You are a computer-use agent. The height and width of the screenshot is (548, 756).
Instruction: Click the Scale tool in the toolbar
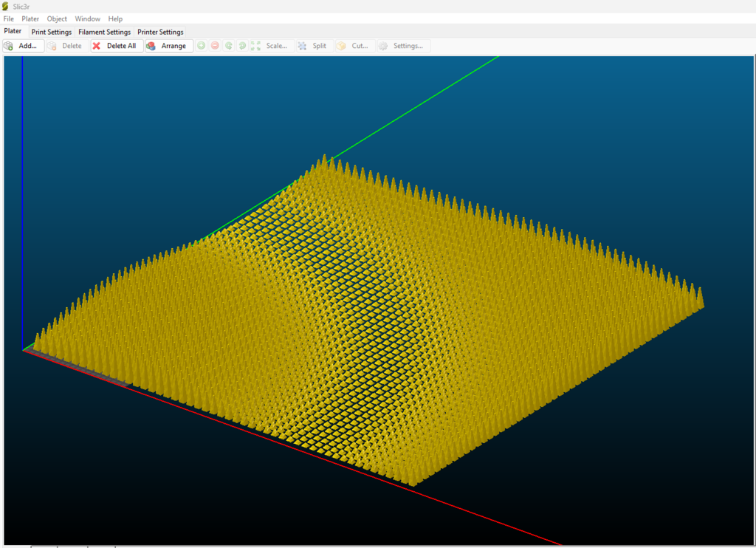269,46
